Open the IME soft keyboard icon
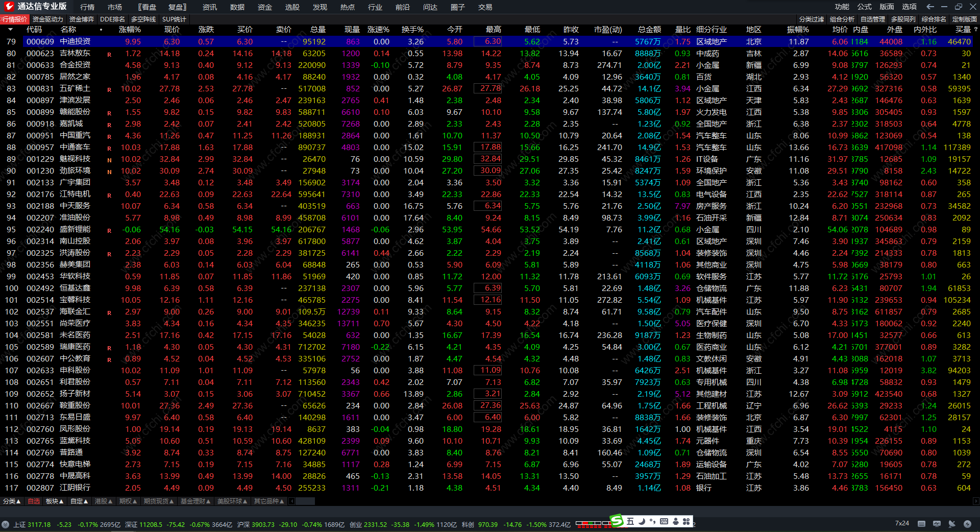This screenshot has height=532, width=980. 664,521
